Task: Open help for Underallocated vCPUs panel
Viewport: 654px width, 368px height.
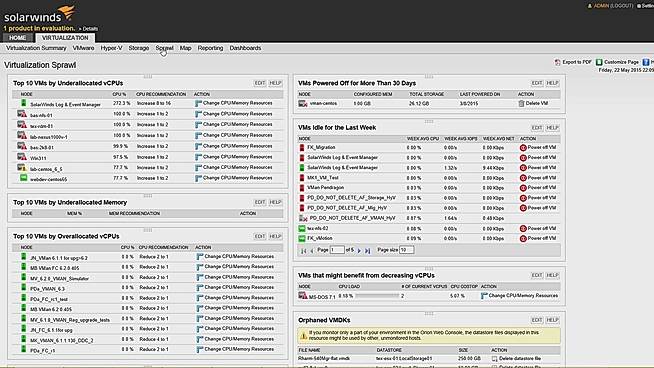Action: (x=275, y=83)
